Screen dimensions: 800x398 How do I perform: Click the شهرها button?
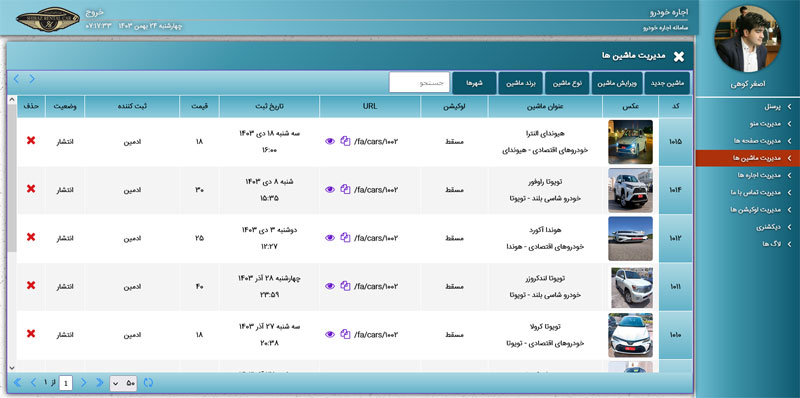pos(474,83)
